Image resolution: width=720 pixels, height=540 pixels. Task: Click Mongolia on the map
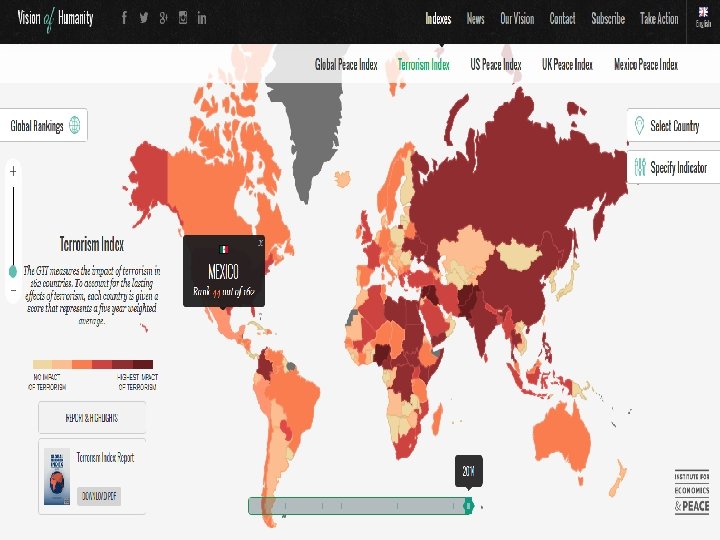519,254
